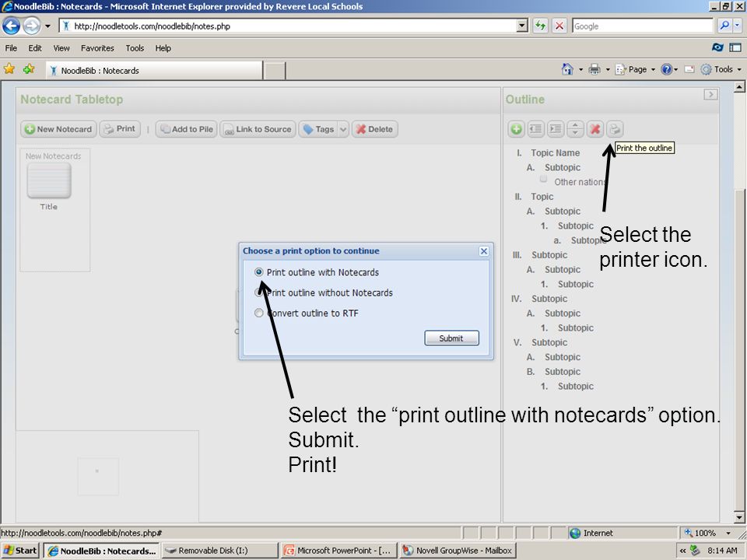Open the Page menu in command bar
This screenshot has height=560, width=747.
point(635,69)
